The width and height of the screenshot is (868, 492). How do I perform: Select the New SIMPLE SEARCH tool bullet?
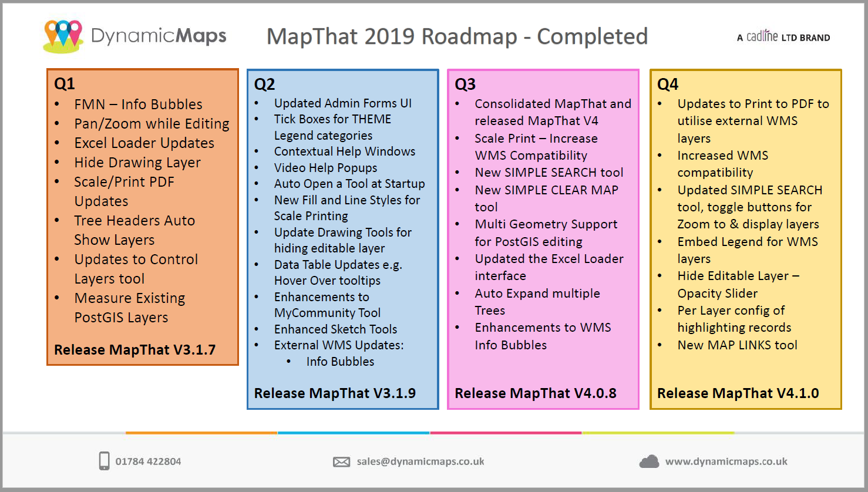click(x=549, y=172)
